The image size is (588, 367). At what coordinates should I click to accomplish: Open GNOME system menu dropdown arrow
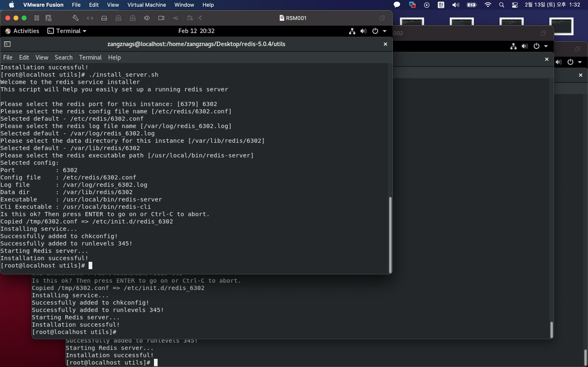[x=385, y=31]
